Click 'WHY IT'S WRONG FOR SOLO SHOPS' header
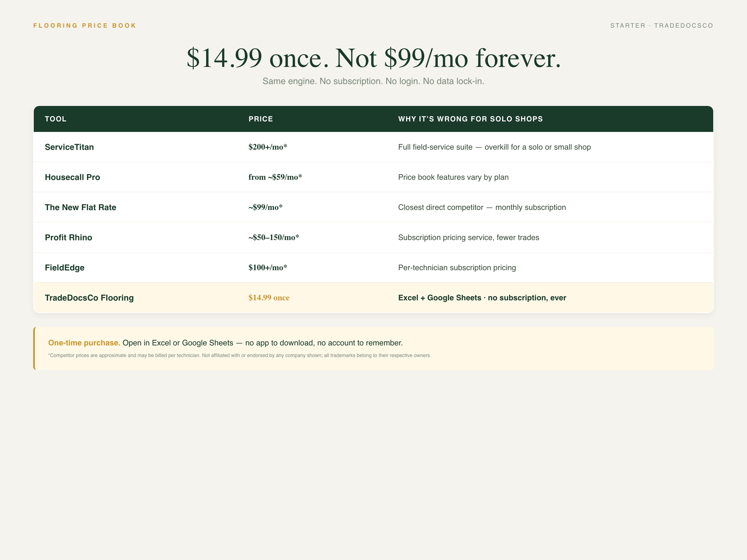This screenshot has width=747, height=560. click(x=470, y=119)
